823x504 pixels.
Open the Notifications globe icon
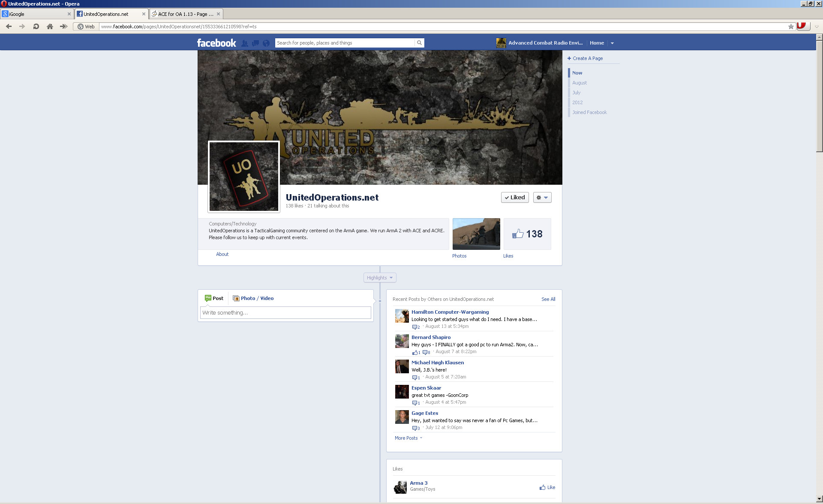(266, 43)
